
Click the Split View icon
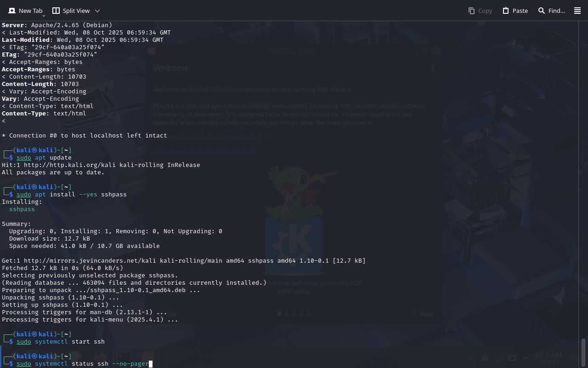[x=56, y=11]
